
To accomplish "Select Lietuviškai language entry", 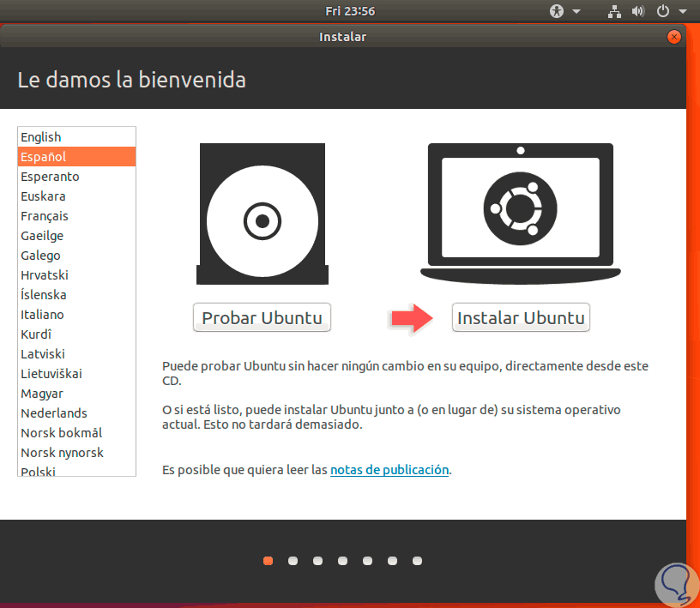I will tap(77, 374).
